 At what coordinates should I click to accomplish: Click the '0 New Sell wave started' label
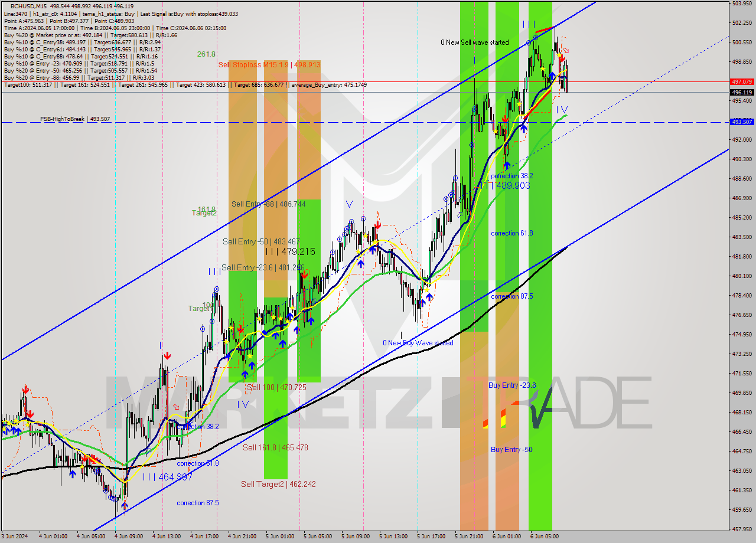(475, 42)
